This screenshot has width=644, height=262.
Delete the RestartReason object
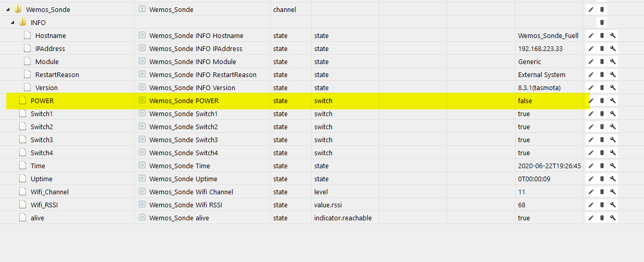[602, 74]
